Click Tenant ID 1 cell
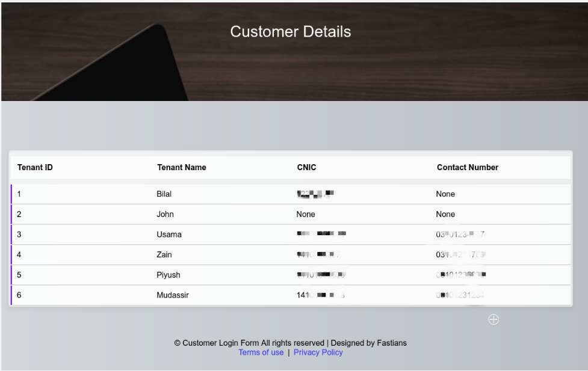 (19, 194)
